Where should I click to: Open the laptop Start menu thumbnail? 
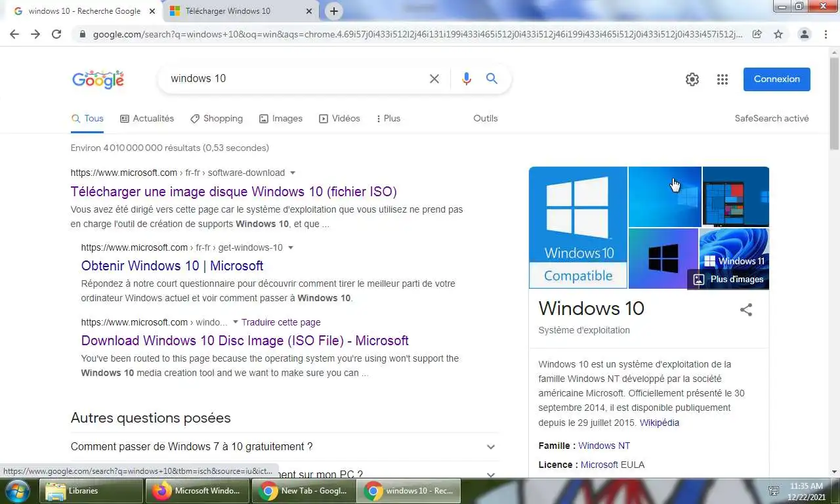tap(736, 197)
